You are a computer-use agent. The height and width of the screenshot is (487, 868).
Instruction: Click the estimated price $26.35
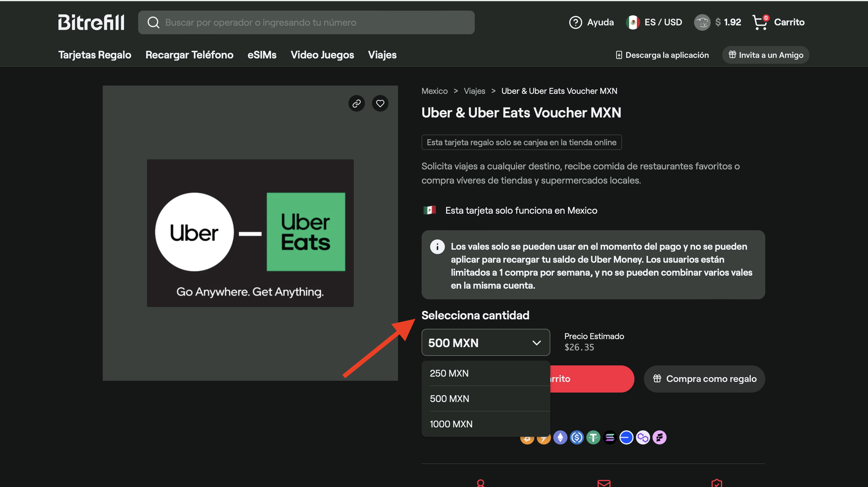[x=579, y=347]
